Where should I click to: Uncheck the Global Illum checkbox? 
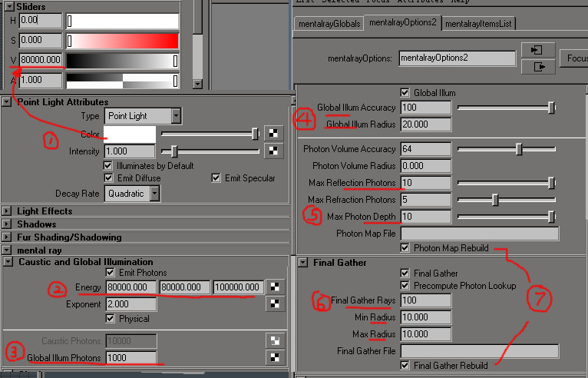click(x=405, y=93)
